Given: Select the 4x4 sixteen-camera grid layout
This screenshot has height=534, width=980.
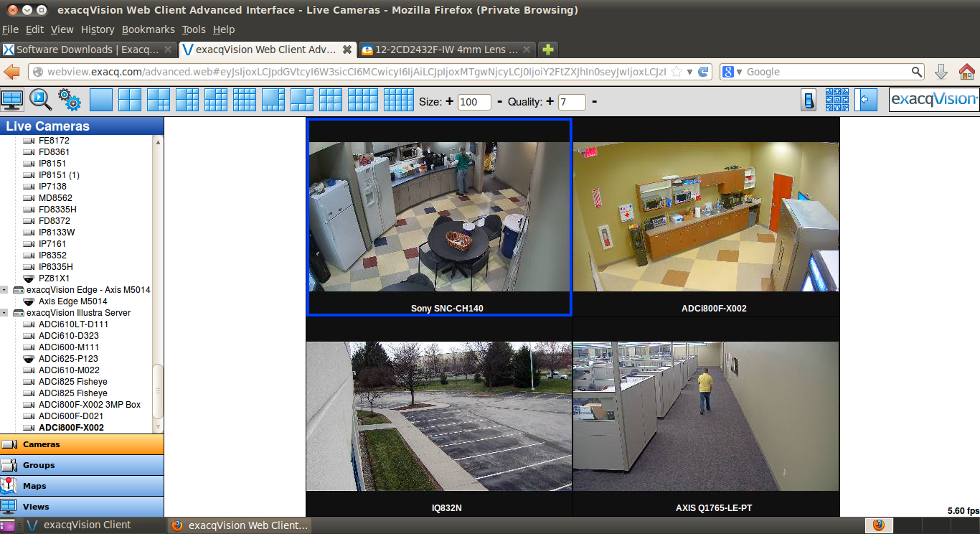Looking at the screenshot, I should (245, 100).
